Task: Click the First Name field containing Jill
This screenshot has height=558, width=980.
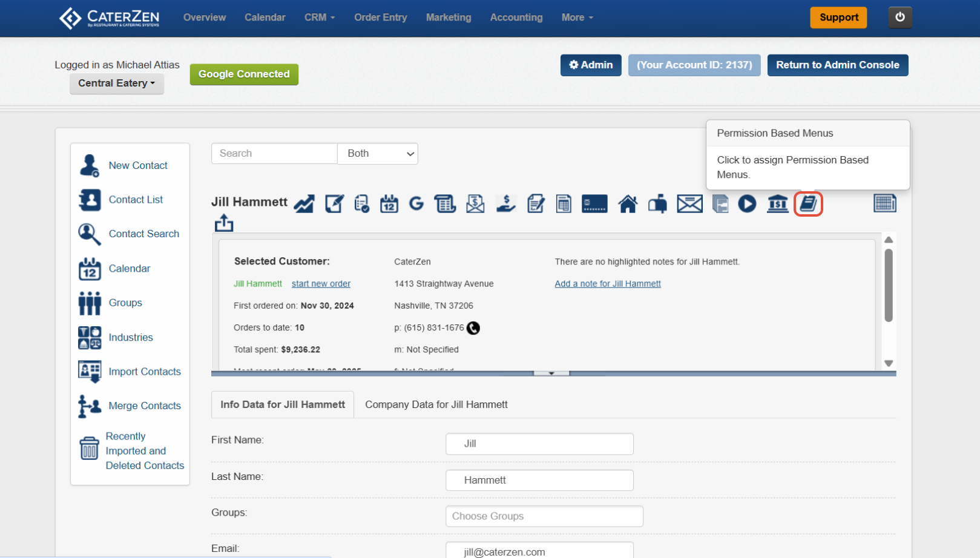Action: point(539,444)
